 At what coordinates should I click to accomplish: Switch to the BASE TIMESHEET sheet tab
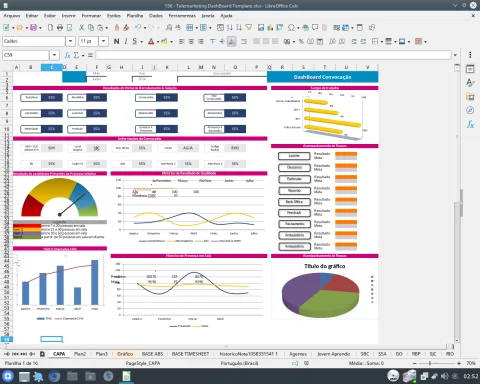pyautogui.click(x=190, y=354)
